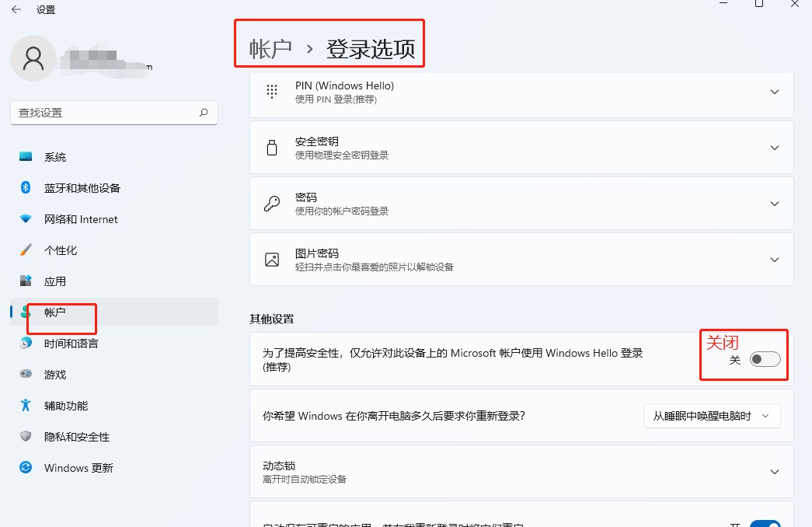Image resolution: width=812 pixels, height=527 pixels.
Task: Expand the 安全密钥 section chevron
Action: click(x=775, y=148)
